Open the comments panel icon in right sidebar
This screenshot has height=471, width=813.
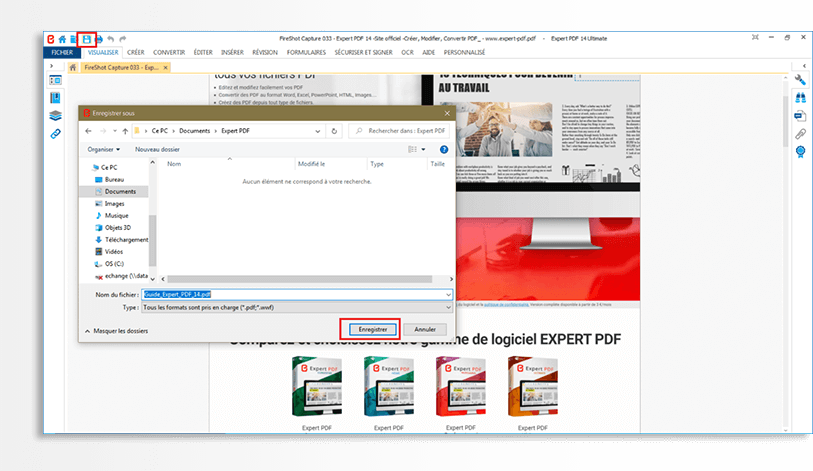coord(800,116)
